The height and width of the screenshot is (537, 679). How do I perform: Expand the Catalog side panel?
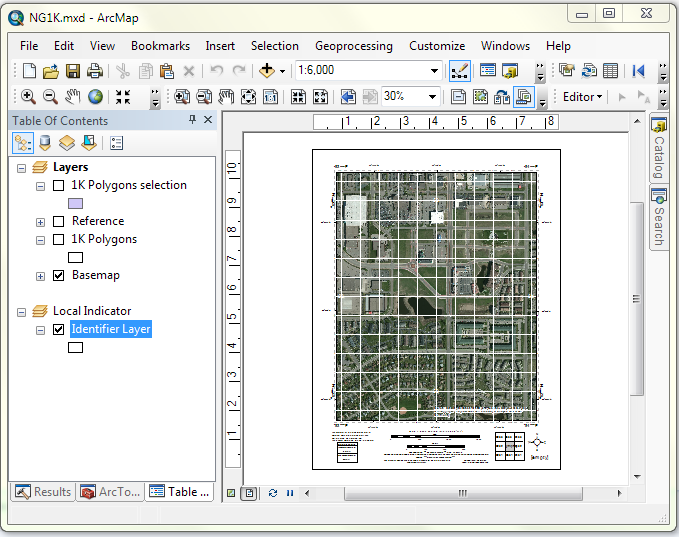[x=659, y=149]
